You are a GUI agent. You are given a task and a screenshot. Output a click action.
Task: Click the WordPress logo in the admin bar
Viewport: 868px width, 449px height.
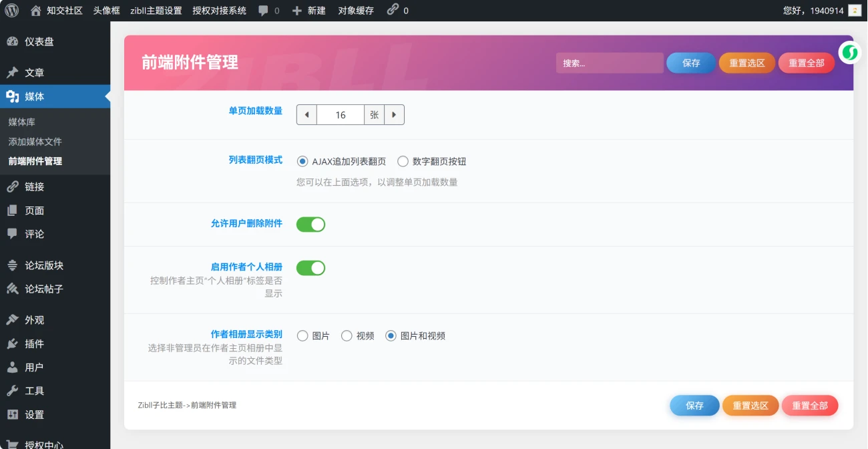(x=11, y=10)
